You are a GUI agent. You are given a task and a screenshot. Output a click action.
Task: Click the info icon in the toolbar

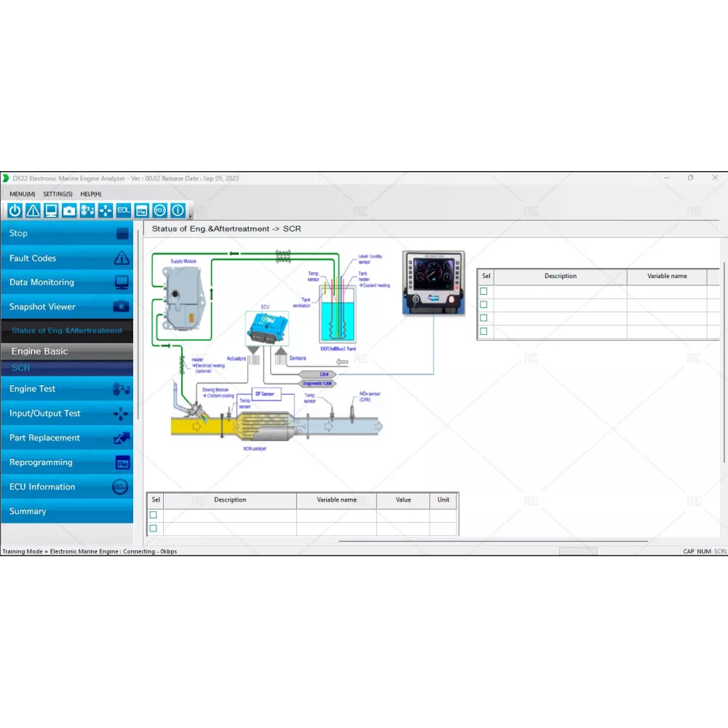point(177,210)
